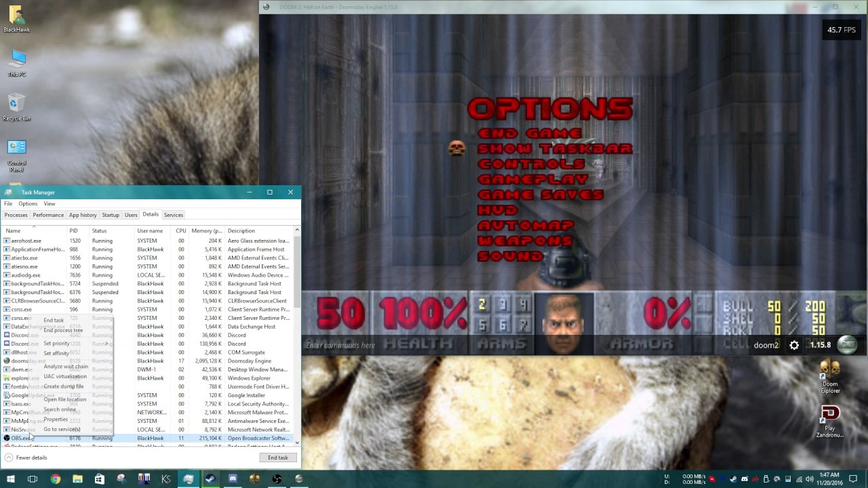Open the View menu in Task Manager
This screenshot has width=868, height=488.
[50, 203]
